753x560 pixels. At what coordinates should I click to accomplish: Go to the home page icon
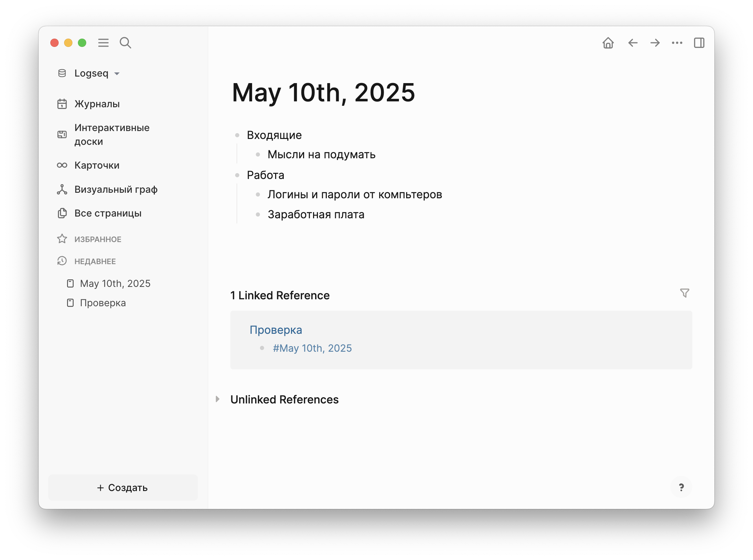[x=608, y=43]
